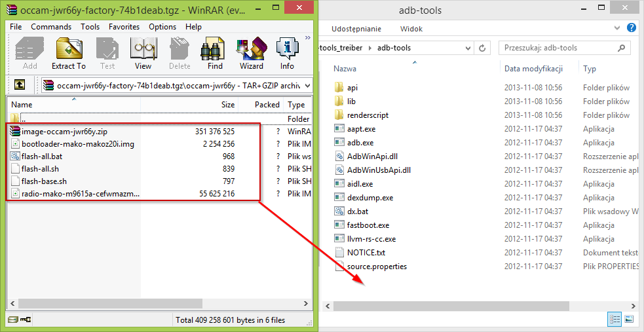Go up one level with the folder-up button
Viewport: 644px width, 332px height.
click(x=19, y=85)
